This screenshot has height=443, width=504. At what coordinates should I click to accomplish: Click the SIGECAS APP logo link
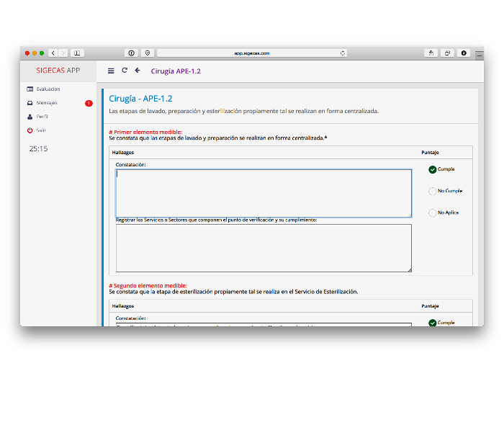point(58,71)
